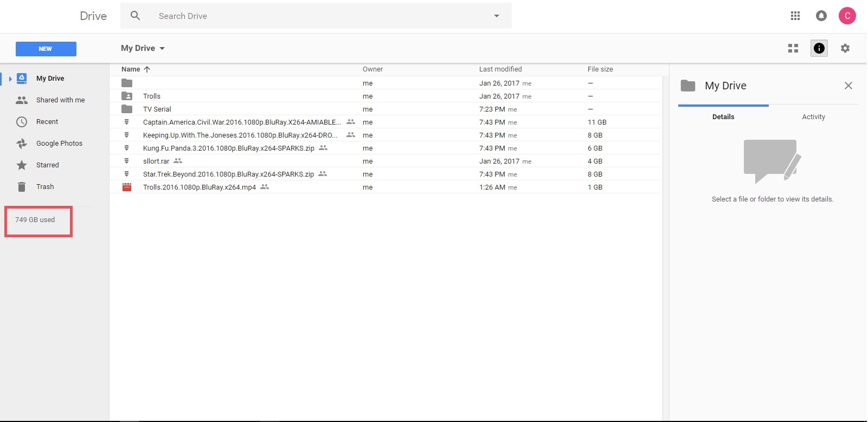Screen dimensions: 868x422
Task: Click the 1:26 AM modified time
Action: pyautogui.click(x=492, y=187)
